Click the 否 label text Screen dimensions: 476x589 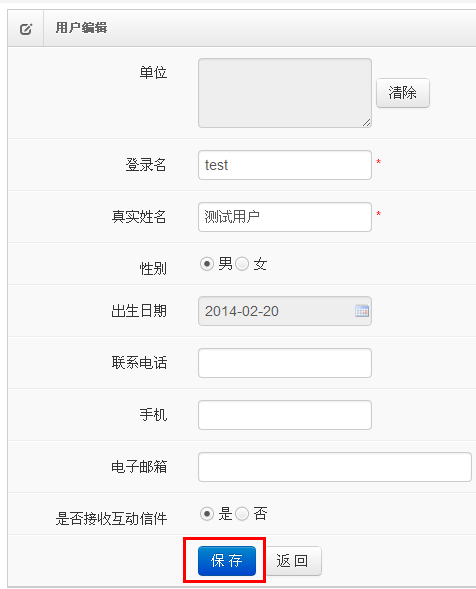click(260, 513)
